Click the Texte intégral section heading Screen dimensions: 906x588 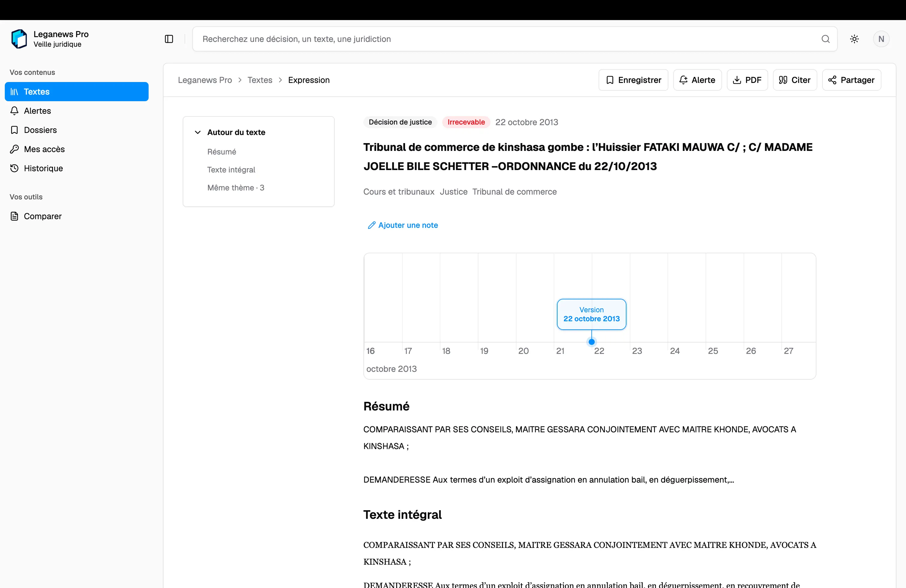402,515
